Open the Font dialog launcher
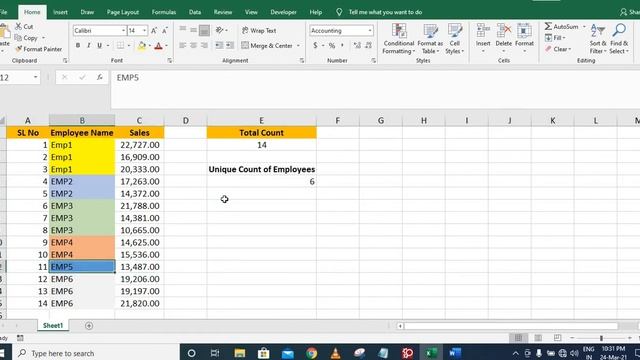This screenshot has height=360, width=640. tap(169, 60)
